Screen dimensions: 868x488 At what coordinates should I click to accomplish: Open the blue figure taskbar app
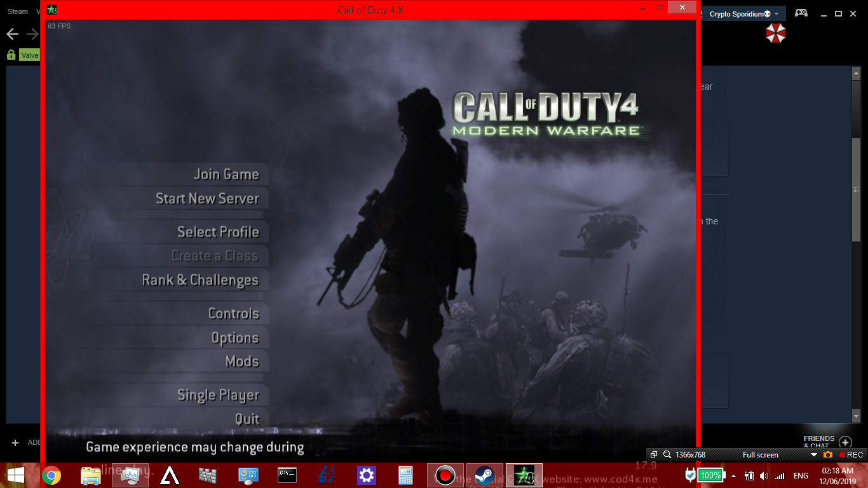click(x=327, y=475)
